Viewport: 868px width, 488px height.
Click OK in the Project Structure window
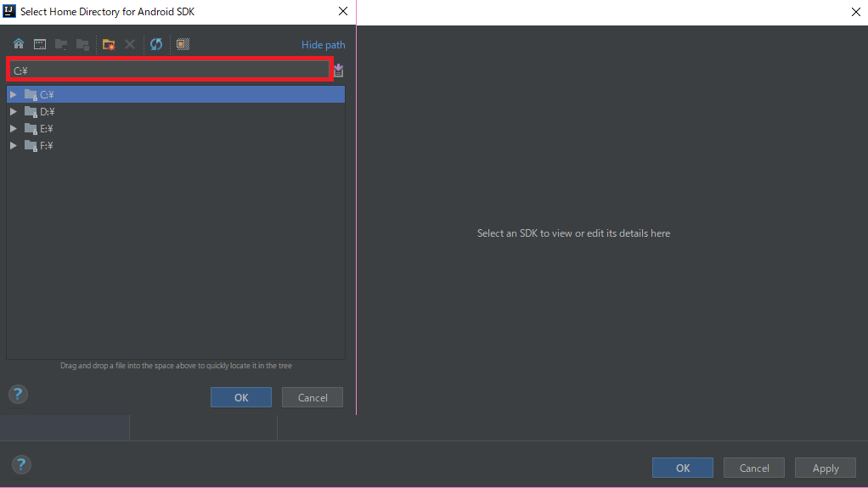(x=683, y=468)
